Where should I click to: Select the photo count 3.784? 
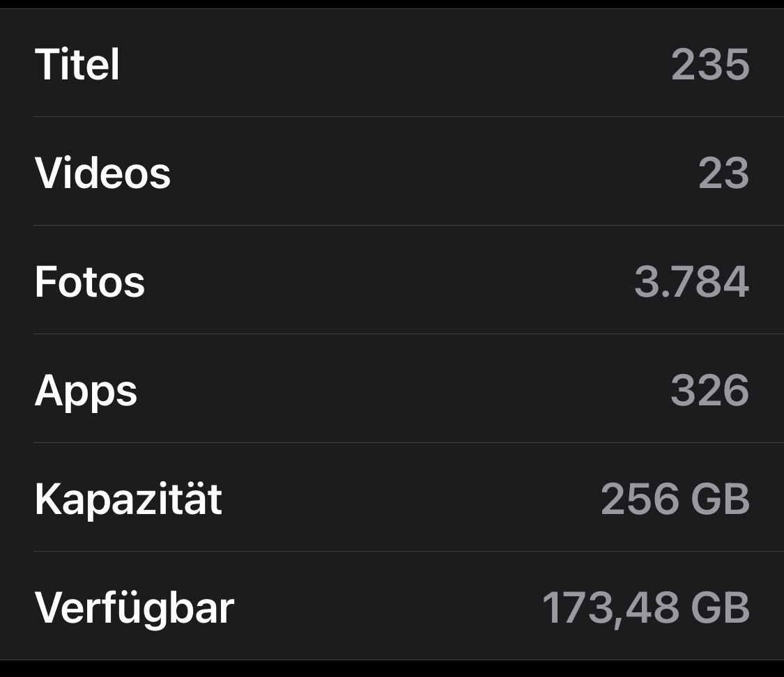click(x=691, y=282)
